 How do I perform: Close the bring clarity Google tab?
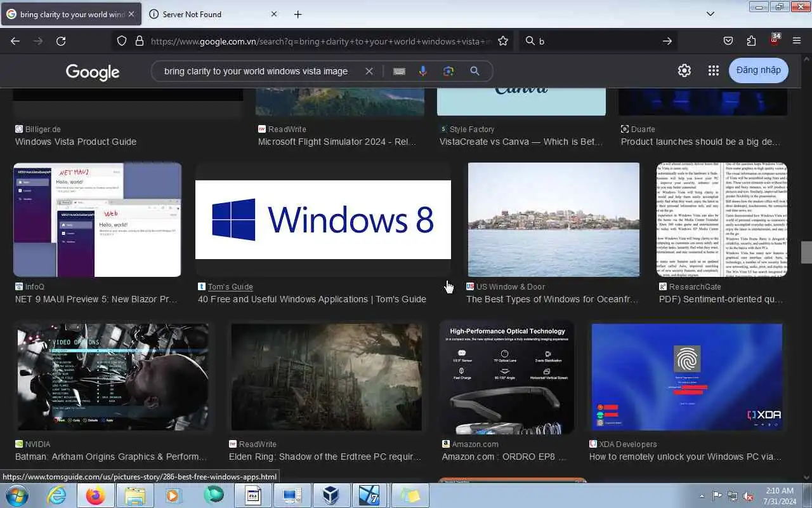point(131,14)
